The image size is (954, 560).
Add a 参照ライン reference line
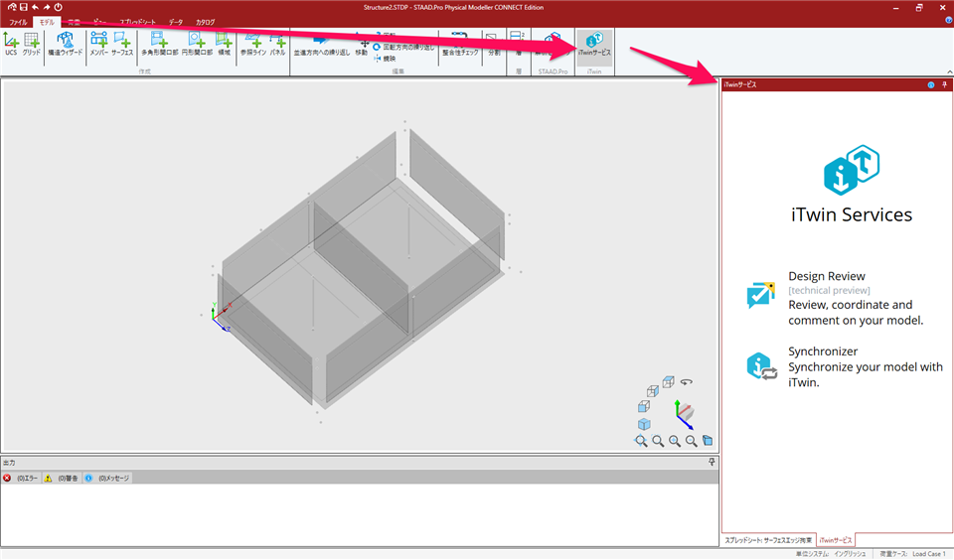coord(253,43)
